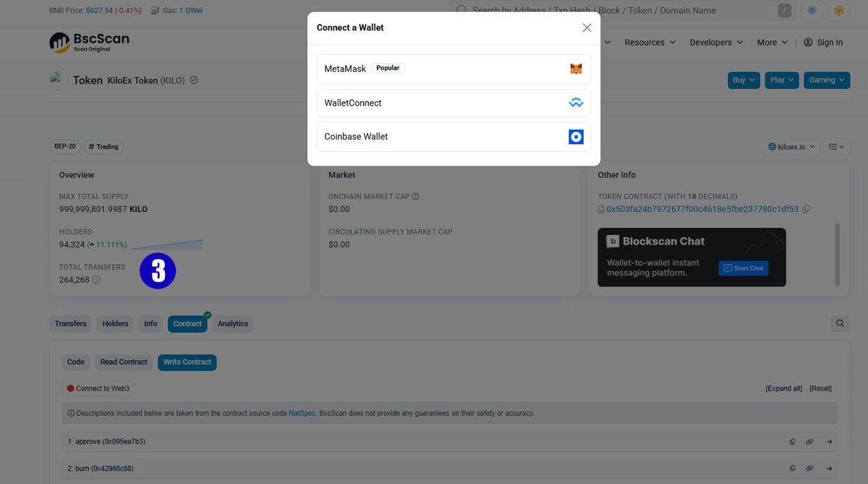This screenshot has width=868, height=484.
Task: Click the Coinbase Wallet logo icon
Action: click(576, 137)
